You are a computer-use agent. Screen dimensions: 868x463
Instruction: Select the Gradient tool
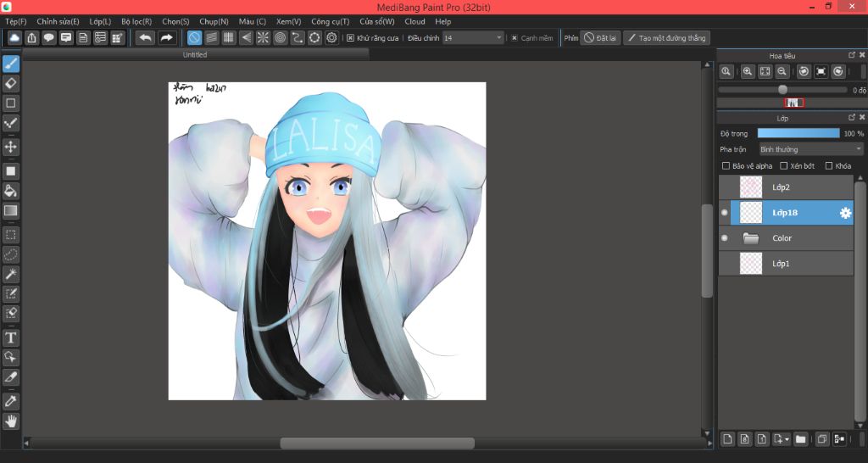pos(10,210)
